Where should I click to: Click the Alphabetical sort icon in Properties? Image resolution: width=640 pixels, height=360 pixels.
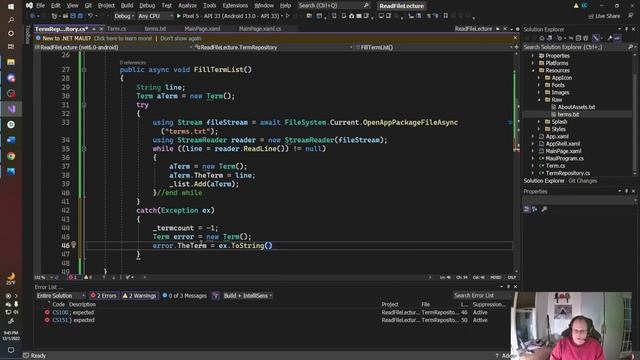[x=535, y=209]
